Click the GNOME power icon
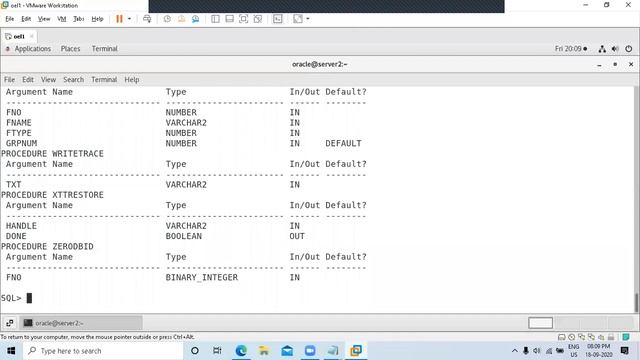640x360 pixels. pyautogui.click(x=629, y=49)
